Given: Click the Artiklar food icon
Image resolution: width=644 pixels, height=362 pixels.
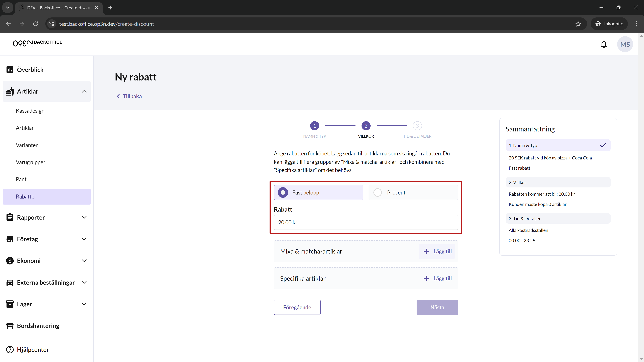Looking at the screenshot, I should point(10,91).
